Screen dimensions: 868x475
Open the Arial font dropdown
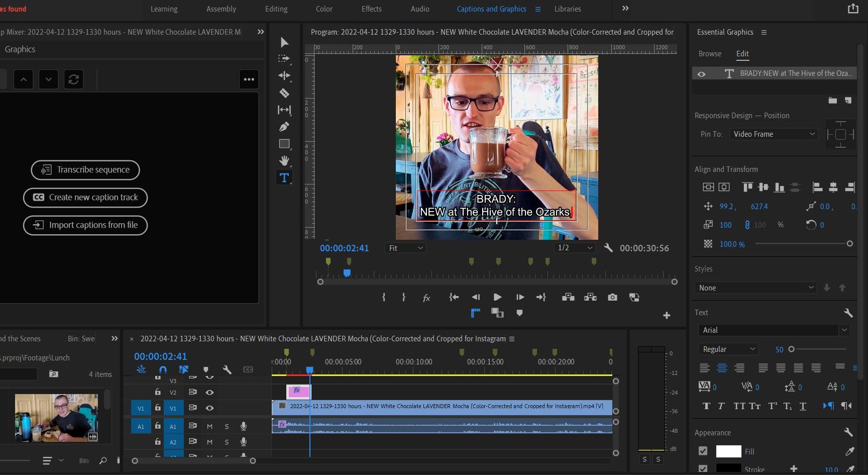tap(774, 330)
